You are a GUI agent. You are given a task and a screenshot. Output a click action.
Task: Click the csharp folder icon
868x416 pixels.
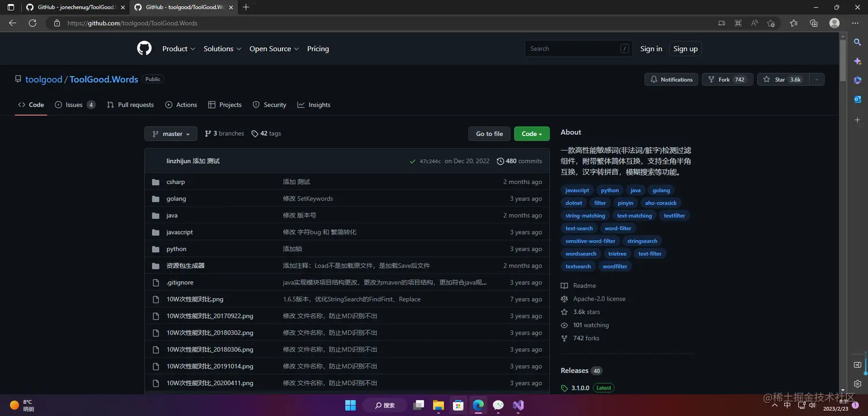[x=156, y=182]
